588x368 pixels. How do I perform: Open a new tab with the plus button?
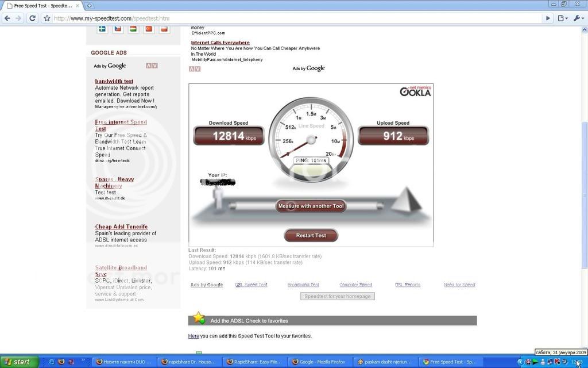pyautogui.click(x=90, y=5)
